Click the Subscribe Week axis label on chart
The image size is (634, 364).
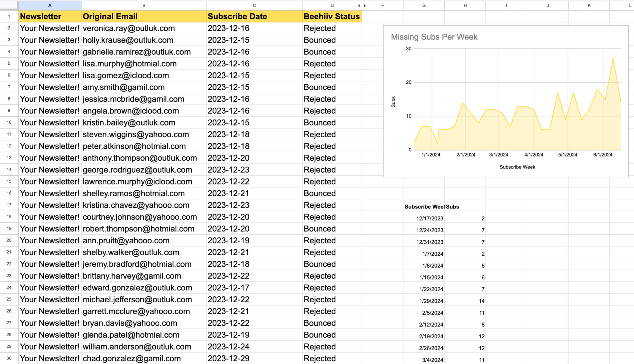517,167
